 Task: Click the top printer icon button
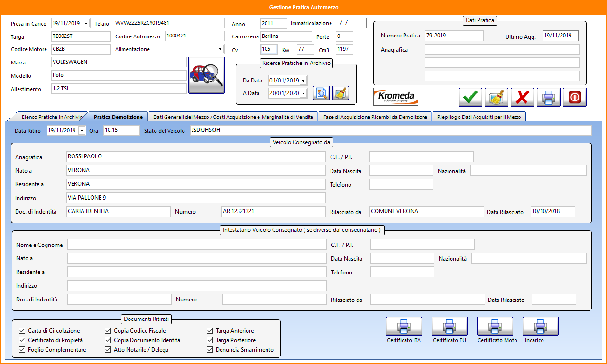pyautogui.click(x=549, y=97)
